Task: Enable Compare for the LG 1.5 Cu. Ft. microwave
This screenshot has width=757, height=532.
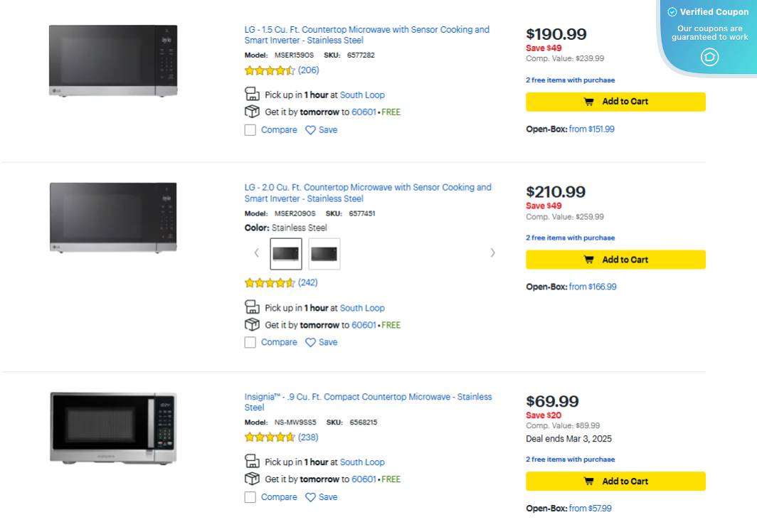Action: point(250,129)
